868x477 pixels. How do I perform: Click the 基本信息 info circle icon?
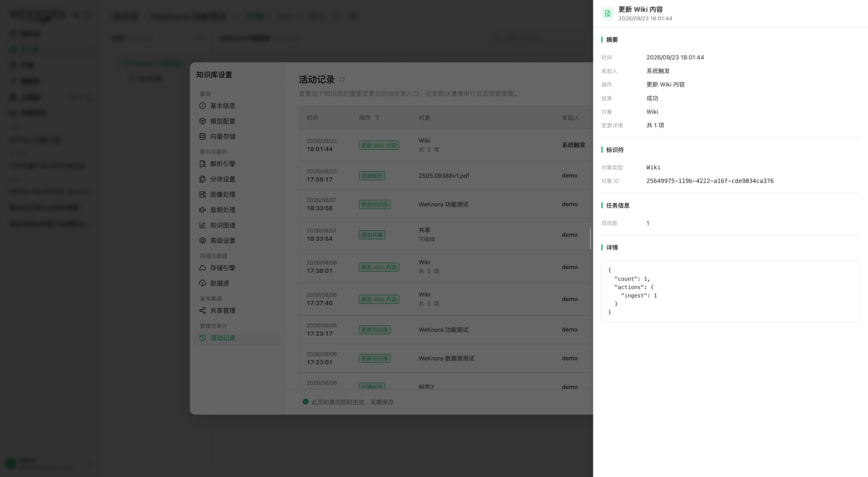(202, 106)
